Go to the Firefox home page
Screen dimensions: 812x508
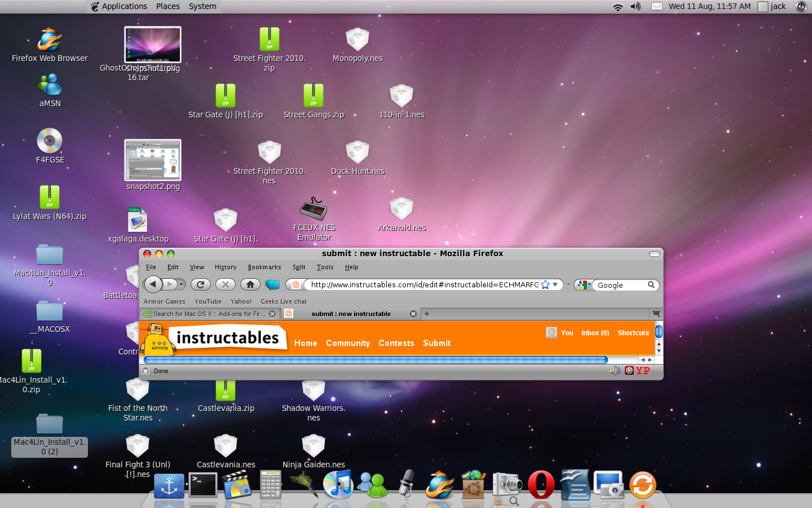tap(250, 284)
